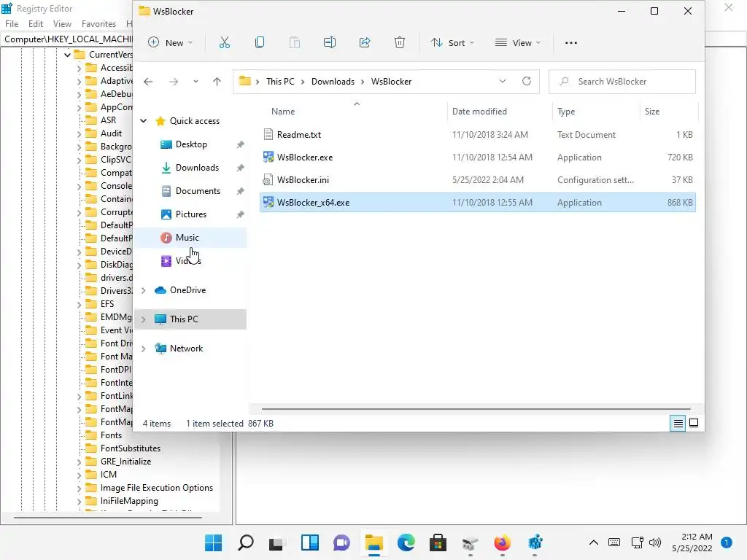
Task: Open Microsoft Edge from taskbar
Action: 406,542
